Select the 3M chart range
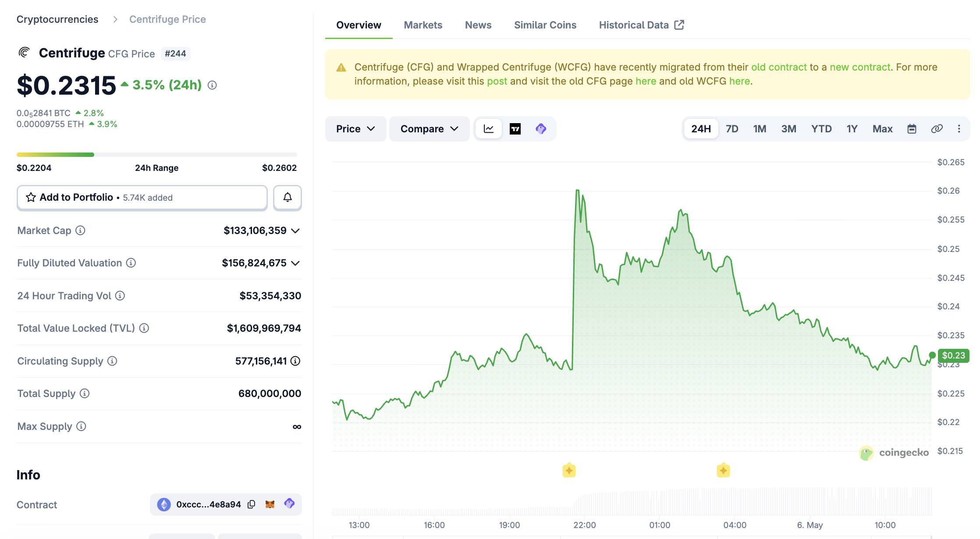Screen dimensions: 980x539 788,129
